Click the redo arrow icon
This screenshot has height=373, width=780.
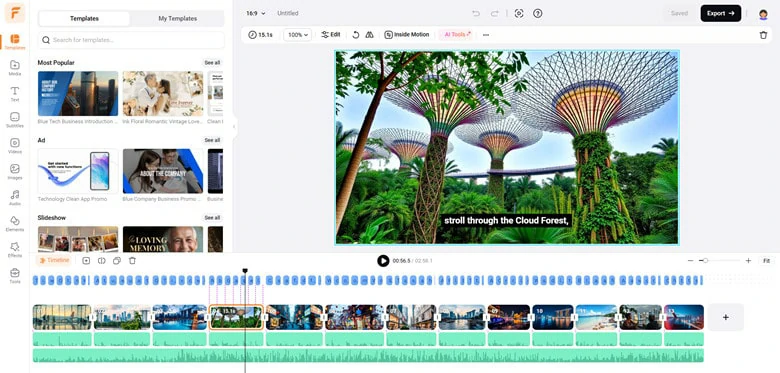(x=494, y=13)
